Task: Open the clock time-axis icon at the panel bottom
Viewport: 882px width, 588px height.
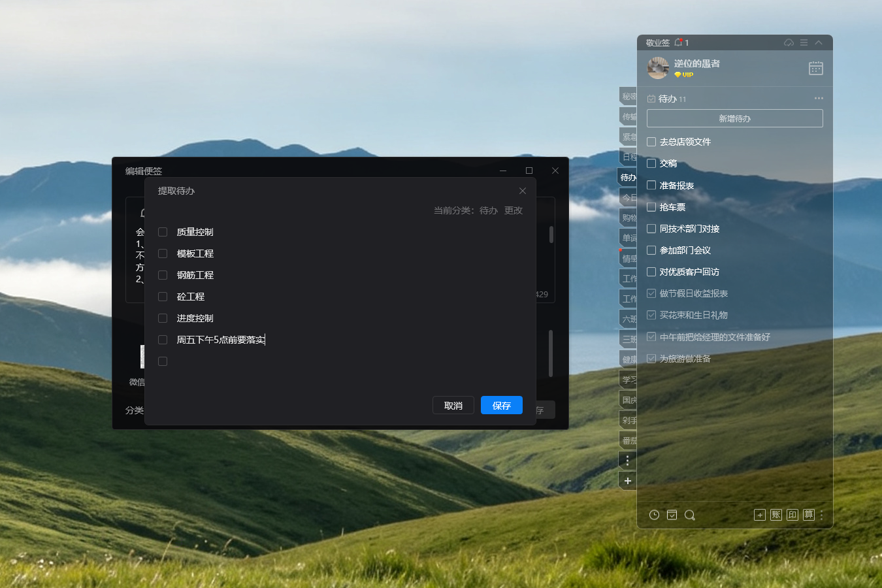Action: [654, 515]
